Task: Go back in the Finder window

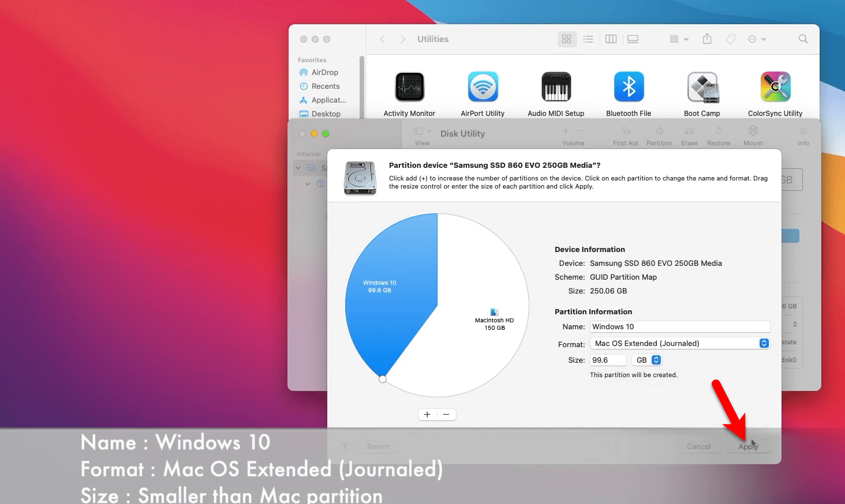Action: (x=382, y=39)
